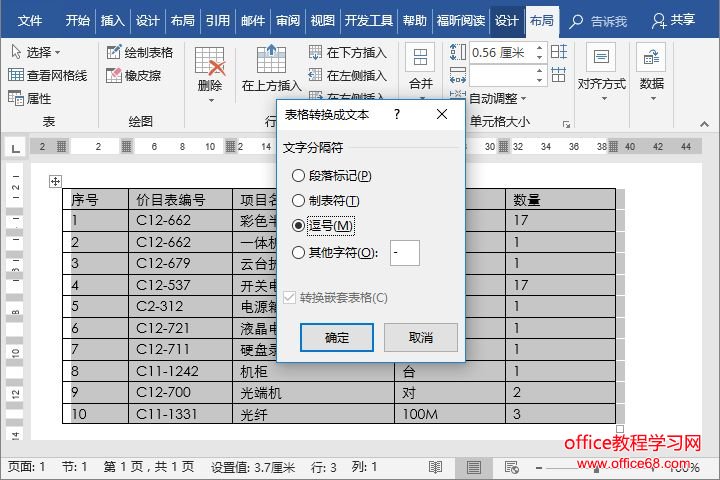Screen dimensions: 720x480
Task: Click the C2-312 table cell
Action: point(180,306)
